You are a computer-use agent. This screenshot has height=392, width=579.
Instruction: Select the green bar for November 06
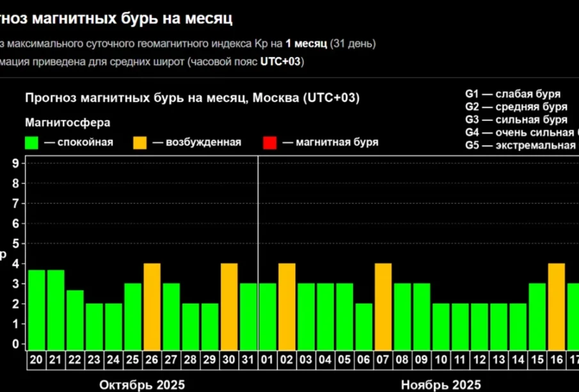point(364,325)
